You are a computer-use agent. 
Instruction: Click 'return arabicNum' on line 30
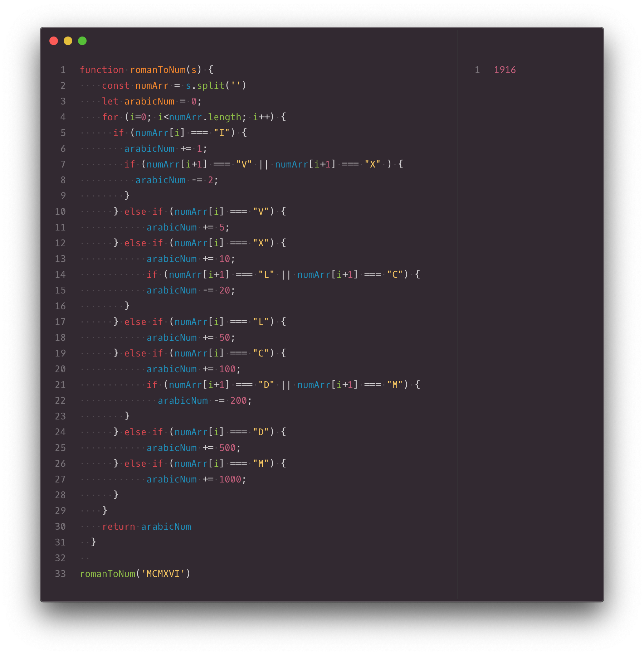point(146,527)
